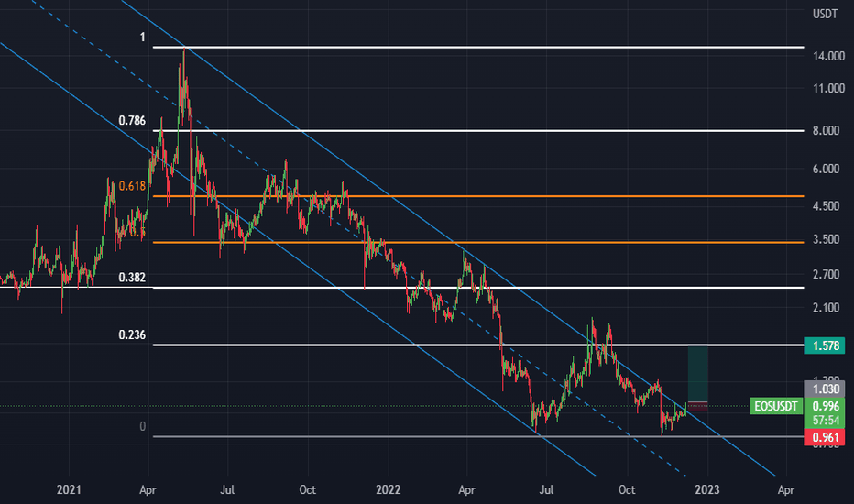Screen dimensions: 854x504
Task: Click the Fibonacci level 0 label
Action: pos(143,427)
